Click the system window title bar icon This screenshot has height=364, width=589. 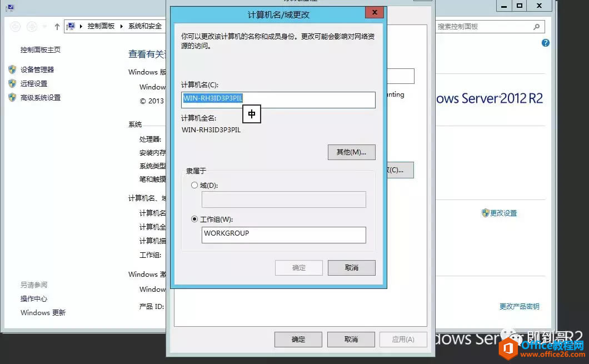click(10, 8)
